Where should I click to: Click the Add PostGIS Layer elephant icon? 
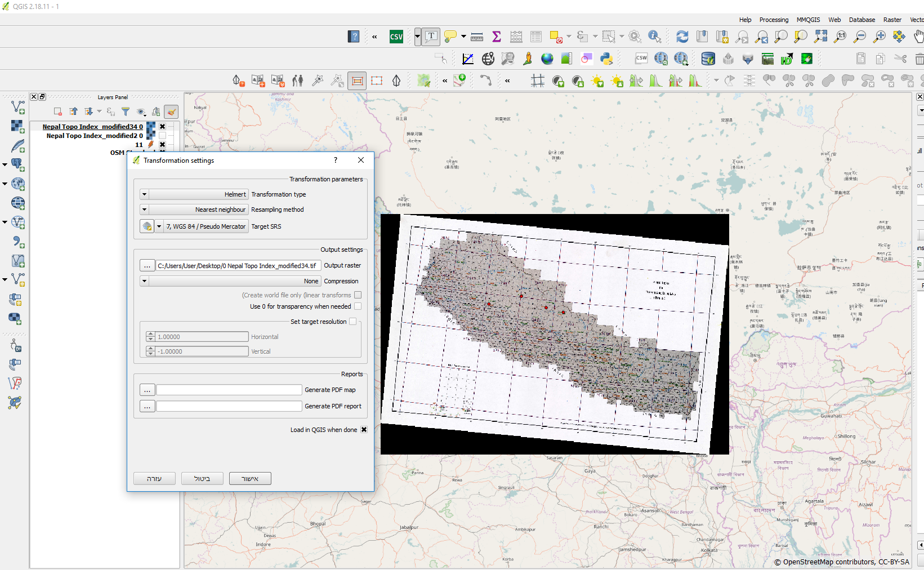18,165
